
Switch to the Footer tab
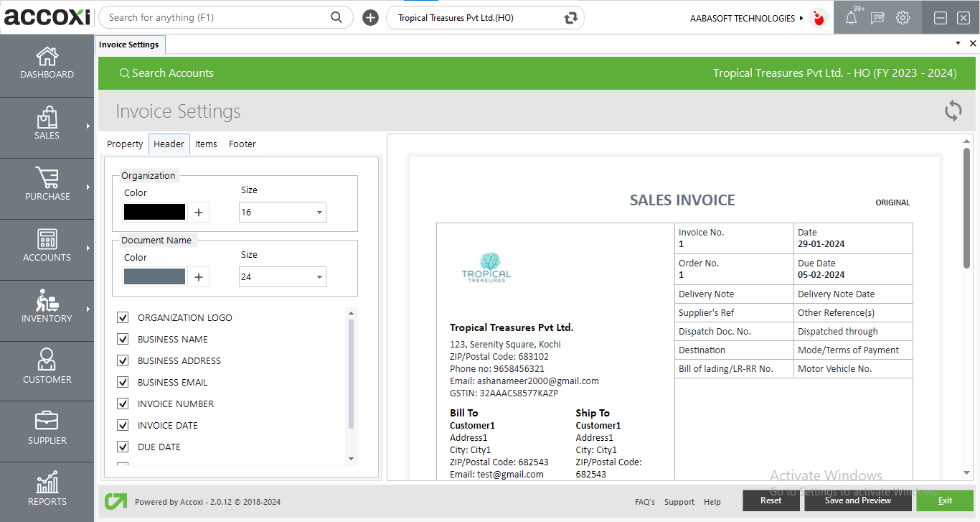[242, 144]
